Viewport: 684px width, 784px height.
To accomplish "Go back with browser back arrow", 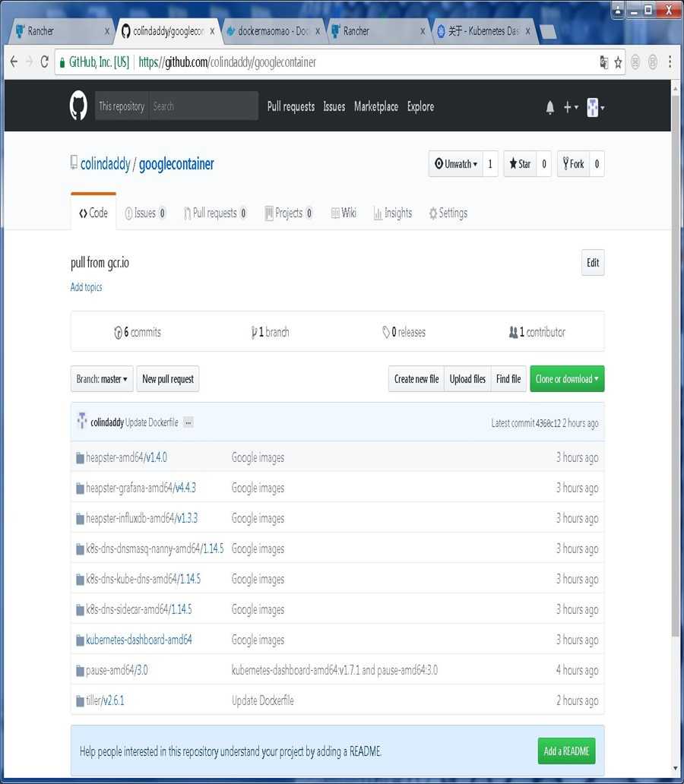I will pyautogui.click(x=14, y=62).
